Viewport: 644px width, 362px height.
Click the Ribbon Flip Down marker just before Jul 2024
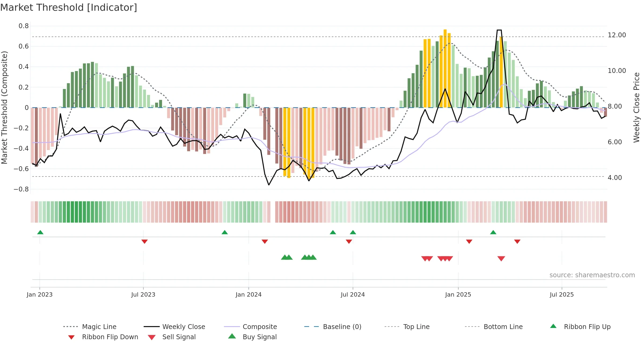tap(349, 242)
